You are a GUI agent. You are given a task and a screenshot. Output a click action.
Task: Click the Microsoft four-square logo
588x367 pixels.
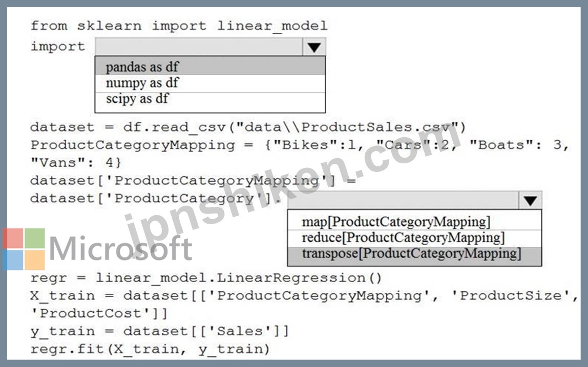click(x=24, y=249)
